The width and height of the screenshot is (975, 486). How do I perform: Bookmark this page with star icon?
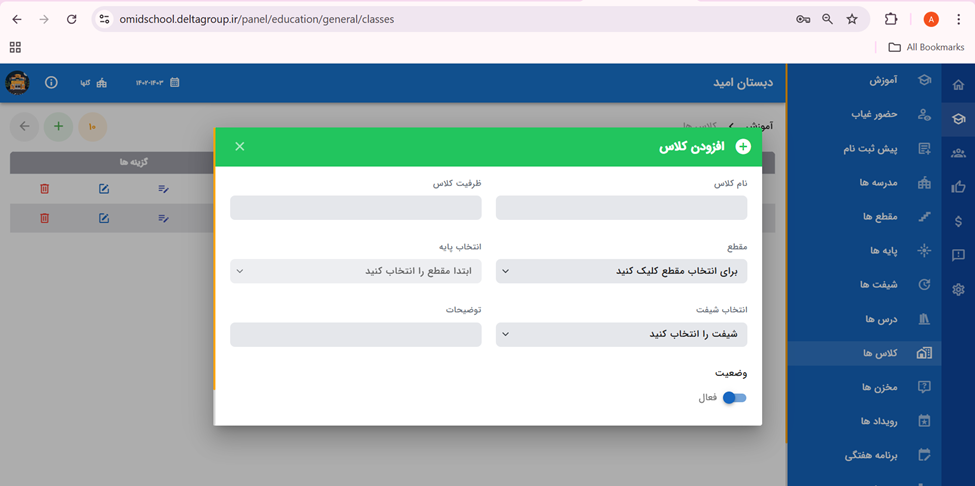[x=852, y=19]
